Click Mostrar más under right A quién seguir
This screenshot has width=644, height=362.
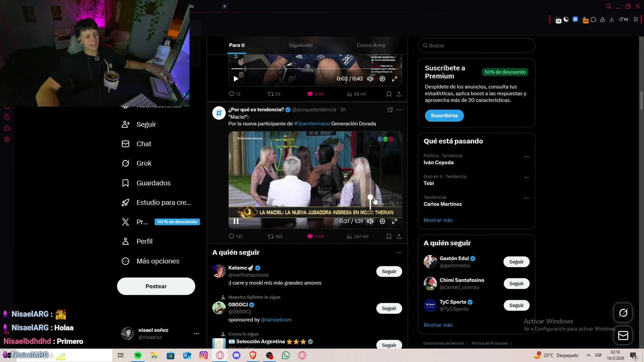click(438, 325)
